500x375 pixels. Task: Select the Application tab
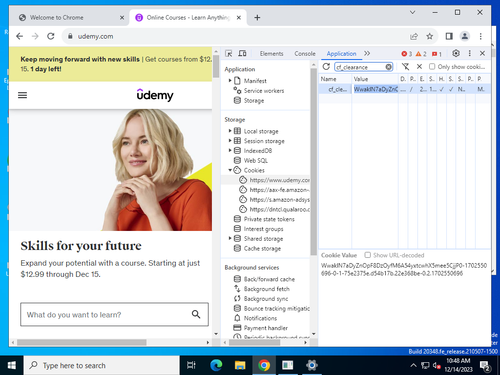[x=341, y=54]
